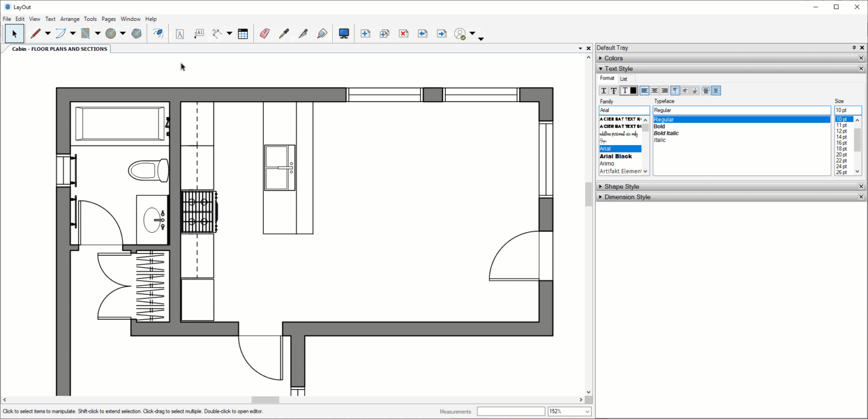Pin the Default Tray

pyautogui.click(x=854, y=47)
